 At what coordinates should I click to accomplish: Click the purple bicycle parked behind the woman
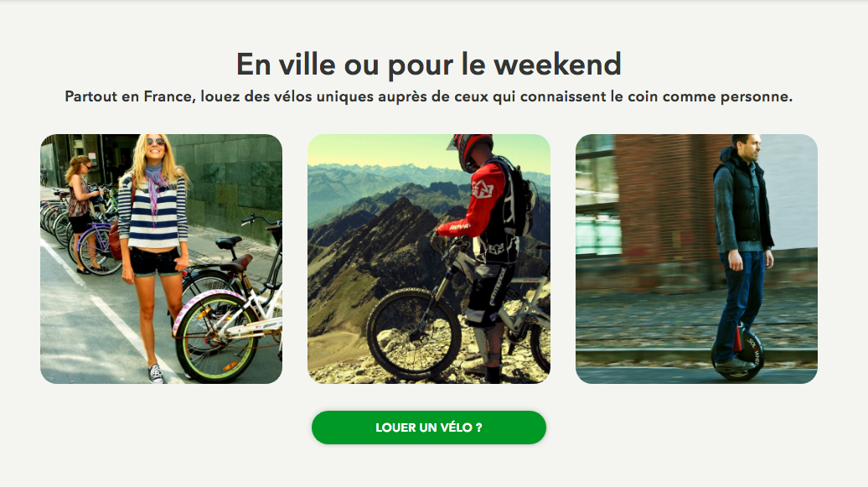click(x=96, y=246)
